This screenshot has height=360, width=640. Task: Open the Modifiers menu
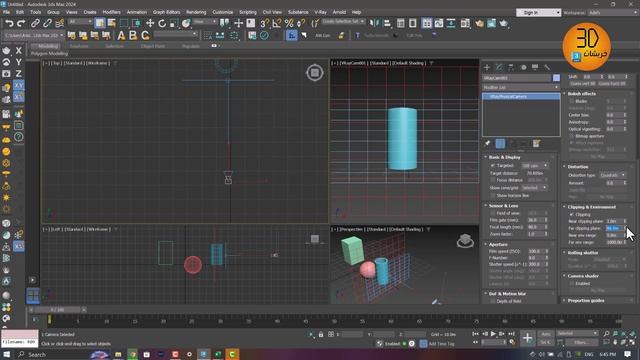(111, 12)
